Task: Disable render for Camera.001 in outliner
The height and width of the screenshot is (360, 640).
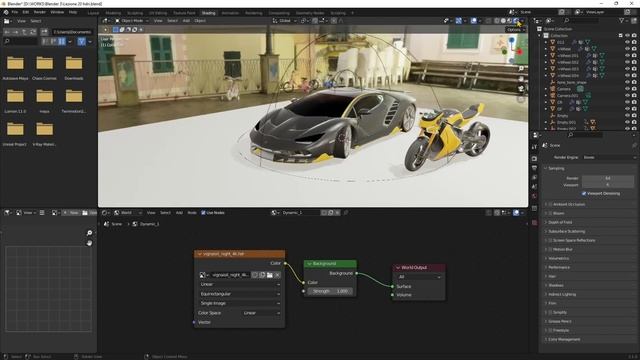Action: [x=634, y=96]
